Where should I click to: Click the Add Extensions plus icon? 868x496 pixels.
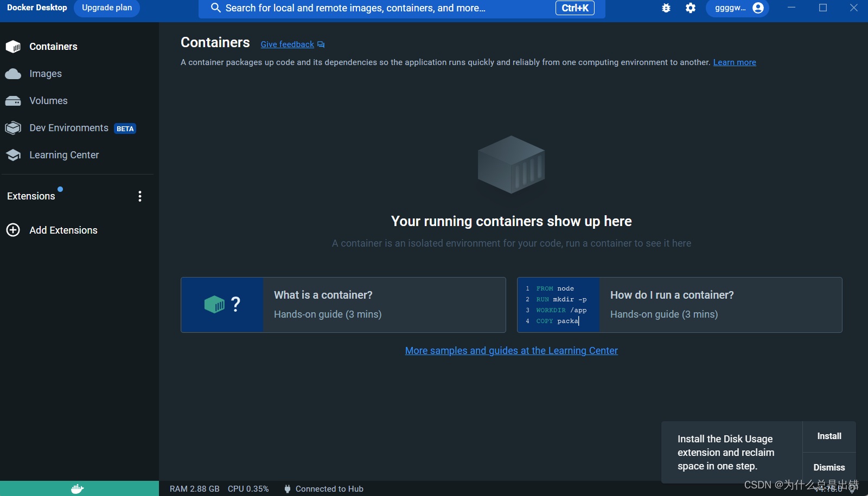click(x=13, y=230)
